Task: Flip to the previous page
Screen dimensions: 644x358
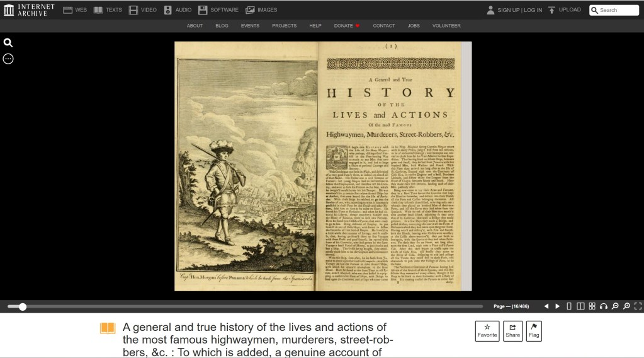Action: (x=546, y=306)
